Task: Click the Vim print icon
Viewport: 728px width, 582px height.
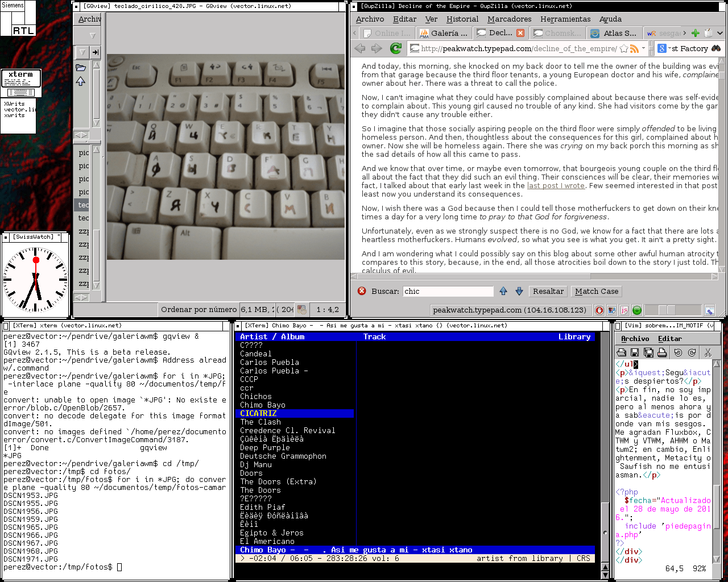Action: [662, 353]
